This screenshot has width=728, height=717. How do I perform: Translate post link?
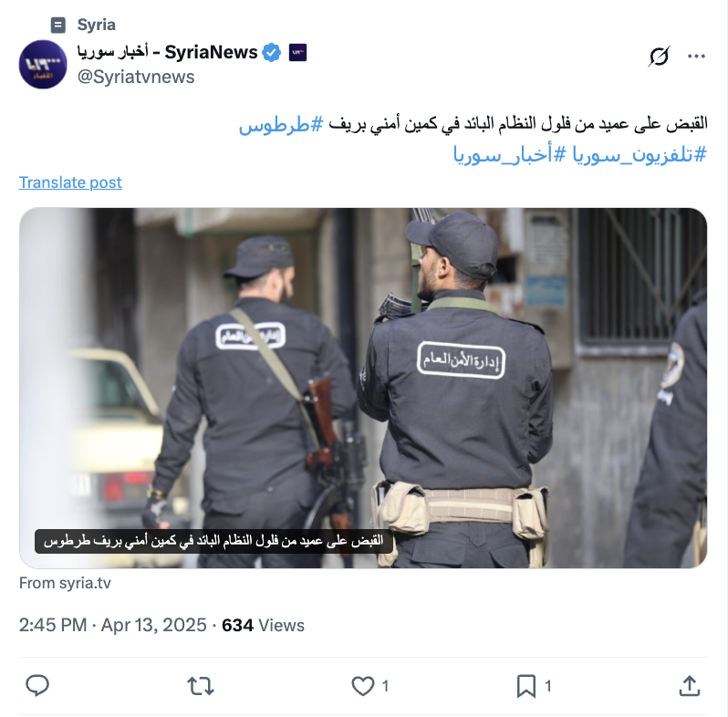tap(70, 182)
